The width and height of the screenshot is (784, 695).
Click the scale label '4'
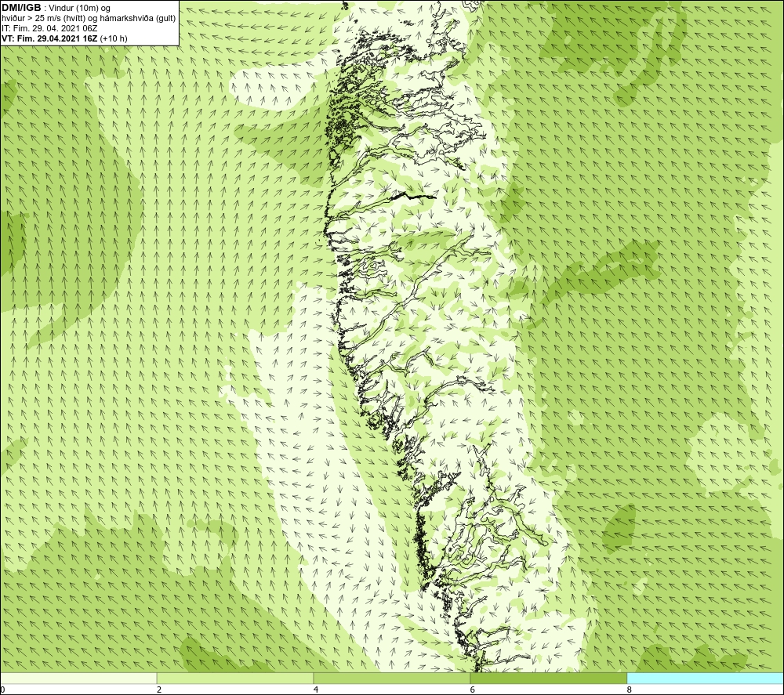tap(316, 690)
